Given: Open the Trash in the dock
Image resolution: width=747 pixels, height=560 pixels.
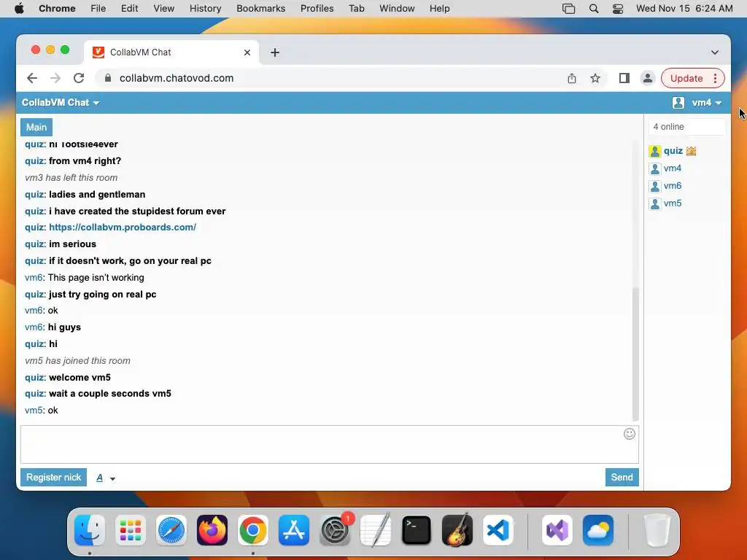Looking at the screenshot, I should [657, 530].
